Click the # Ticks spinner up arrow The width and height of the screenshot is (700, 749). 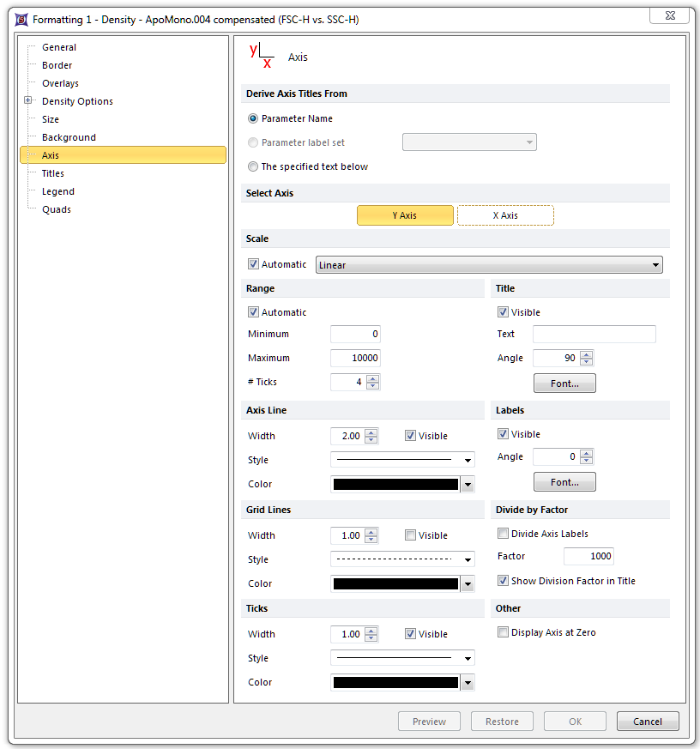pyautogui.click(x=371, y=378)
